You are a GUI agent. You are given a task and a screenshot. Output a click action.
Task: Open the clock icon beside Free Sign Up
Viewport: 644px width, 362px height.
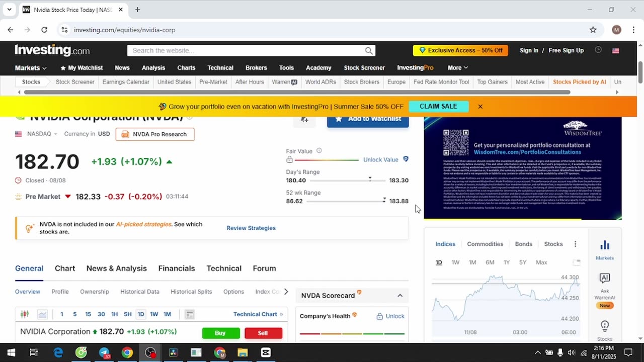click(x=598, y=50)
